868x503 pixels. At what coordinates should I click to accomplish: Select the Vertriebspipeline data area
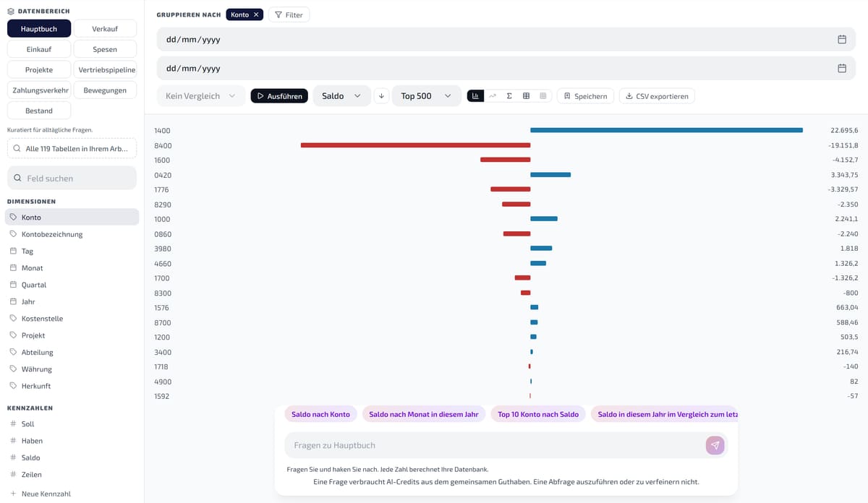coord(105,70)
